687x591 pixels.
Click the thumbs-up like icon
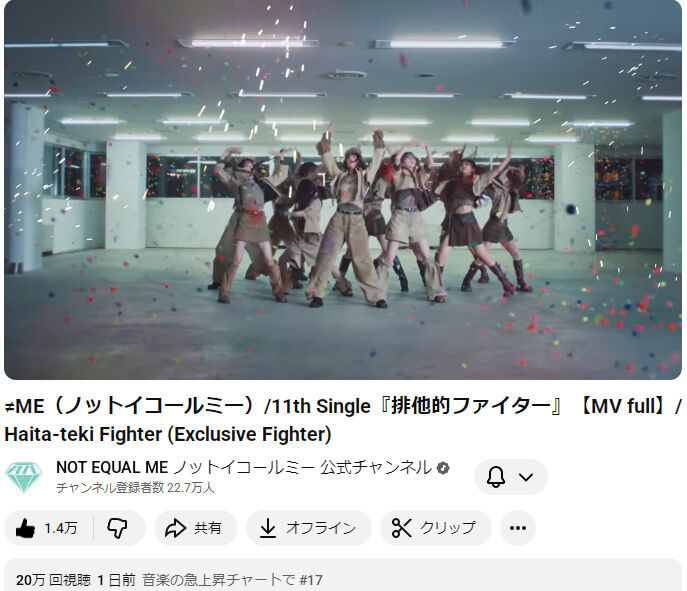point(25,528)
